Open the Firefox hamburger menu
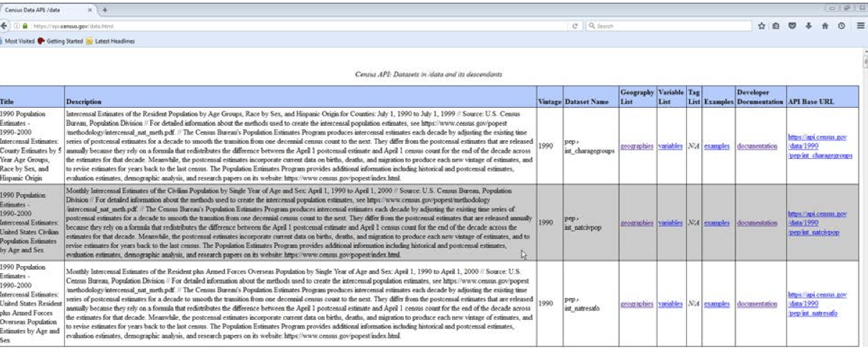The image size is (868, 348). (x=860, y=26)
